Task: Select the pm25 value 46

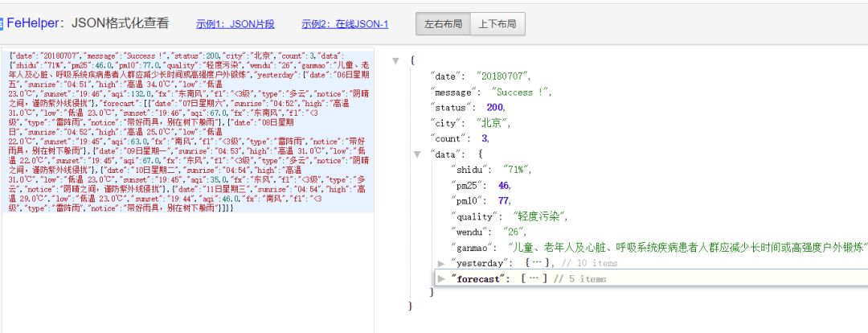Action: click(503, 185)
